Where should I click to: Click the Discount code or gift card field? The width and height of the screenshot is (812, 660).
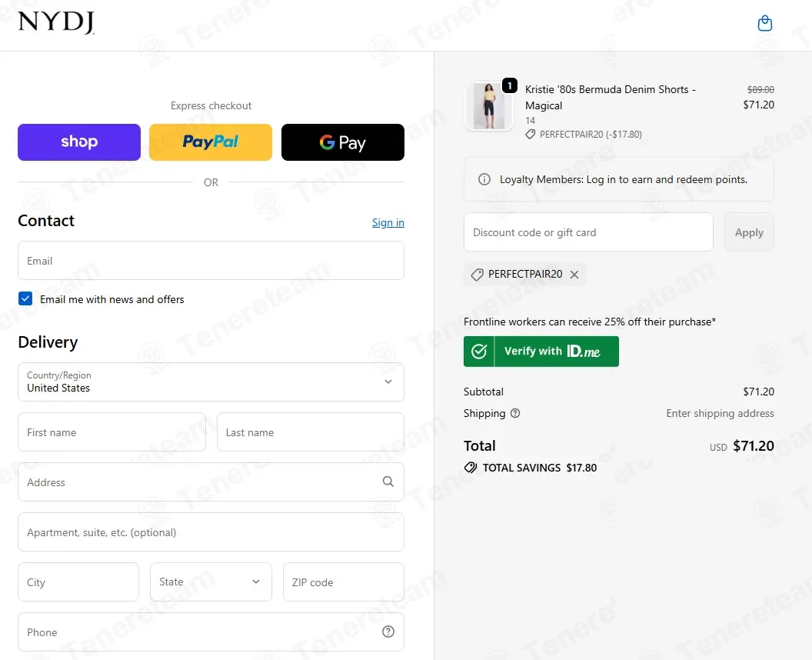click(588, 232)
